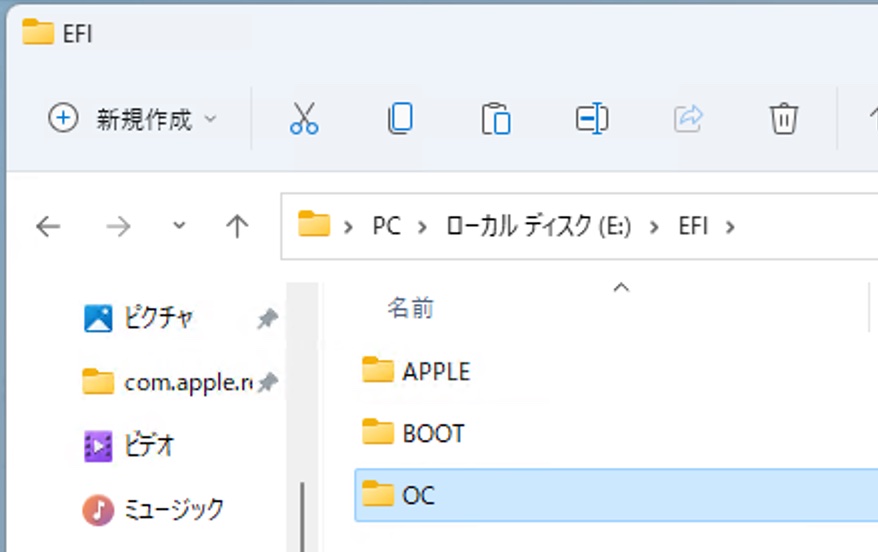Expand chevron before PC in breadcrumb
Screen dimensions: 878x552
(348, 227)
